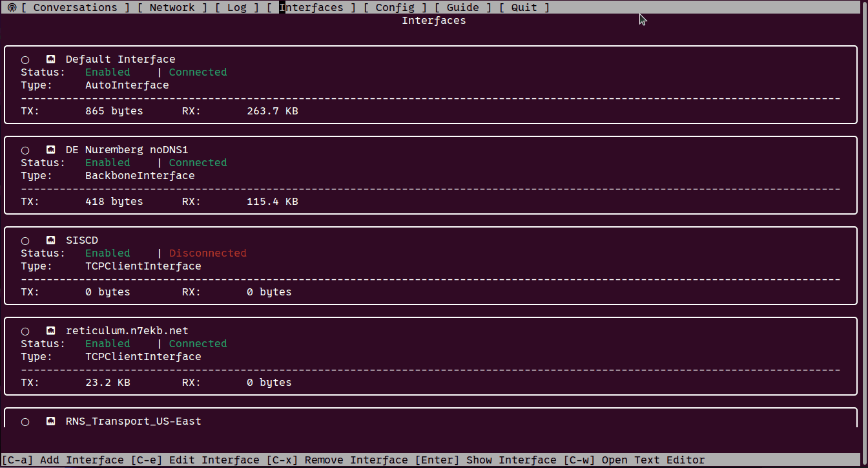868x468 pixels.
Task: Switch to the Network menu
Action: [x=172, y=8]
